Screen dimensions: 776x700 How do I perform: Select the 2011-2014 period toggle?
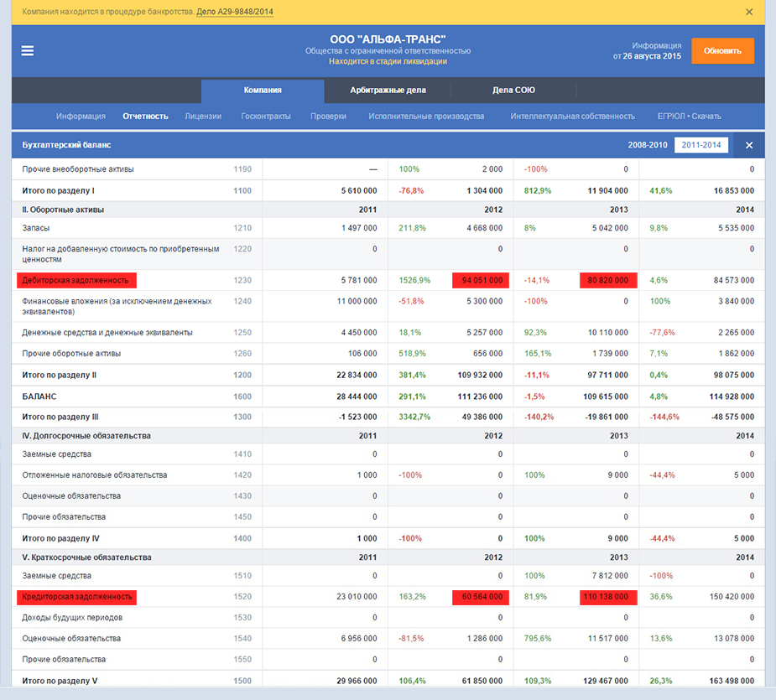pos(700,145)
